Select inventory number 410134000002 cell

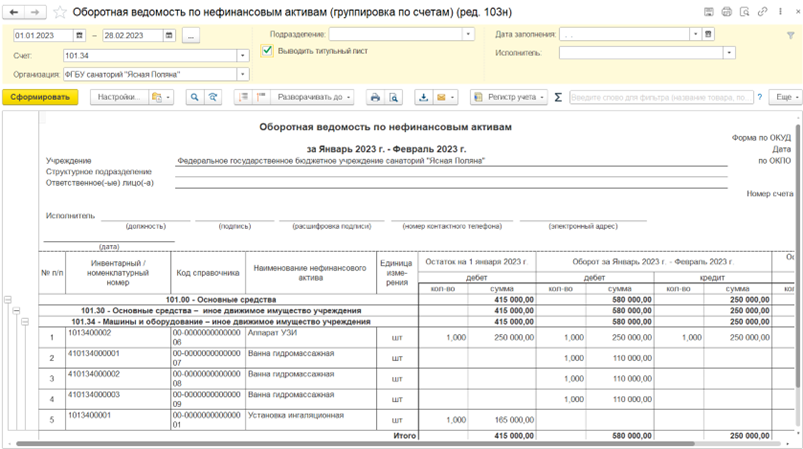pos(118,379)
